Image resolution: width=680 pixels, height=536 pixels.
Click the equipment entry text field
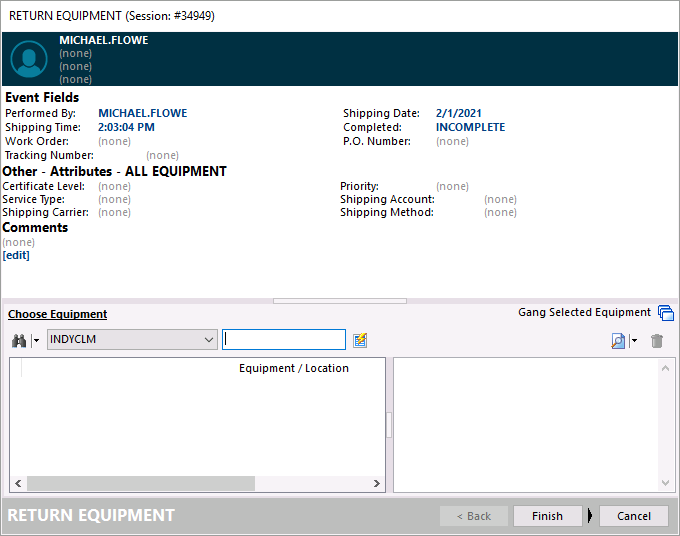click(284, 340)
